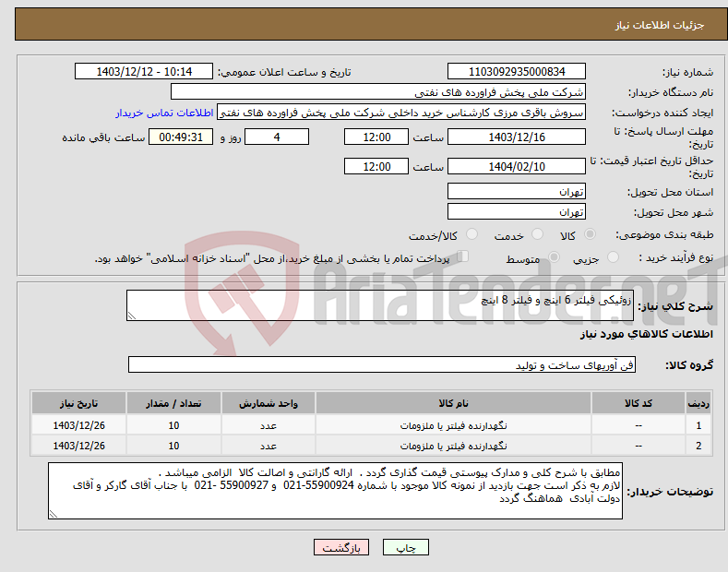Screen dimensions: 728x572
Task: Select the جزیی purchase type radio
Action: pyautogui.click(x=613, y=256)
